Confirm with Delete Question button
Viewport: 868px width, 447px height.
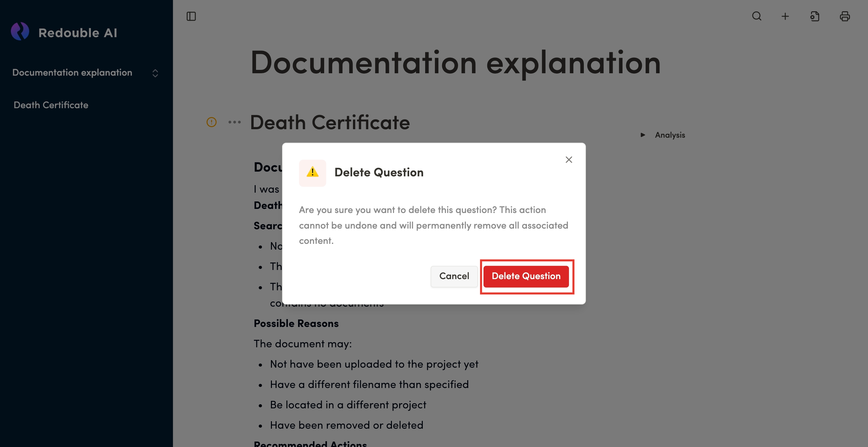(526, 276)
